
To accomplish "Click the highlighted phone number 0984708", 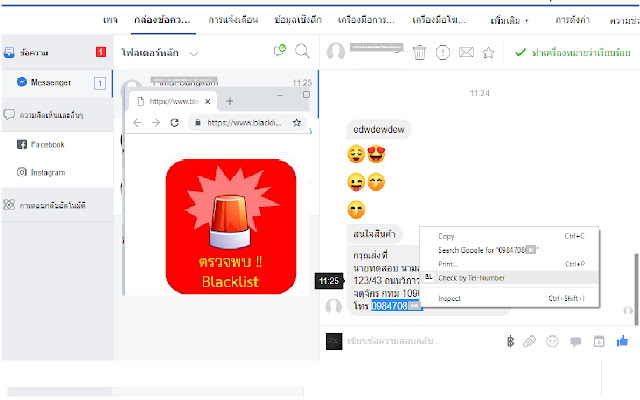I will 396,306.
